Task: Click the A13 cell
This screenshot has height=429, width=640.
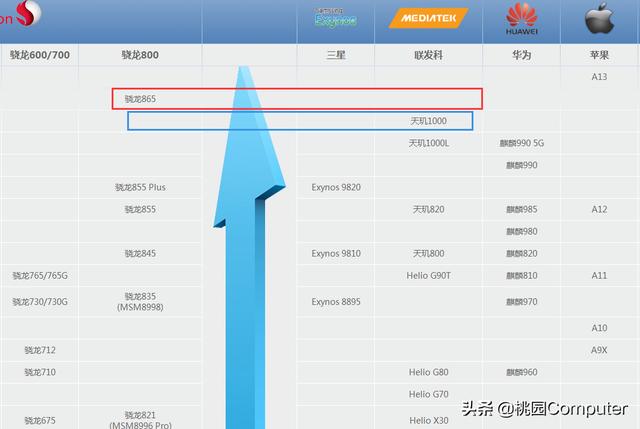Action: (599, 77)
